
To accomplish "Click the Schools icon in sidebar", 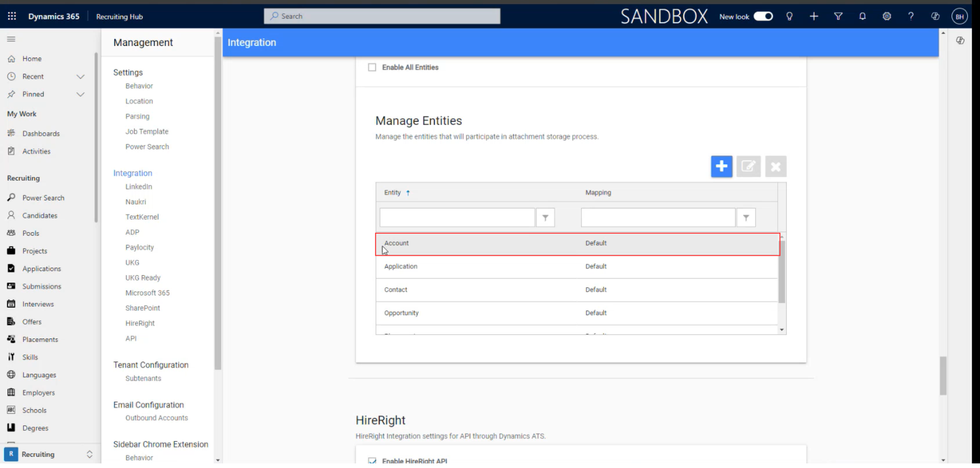I will 11,410.
